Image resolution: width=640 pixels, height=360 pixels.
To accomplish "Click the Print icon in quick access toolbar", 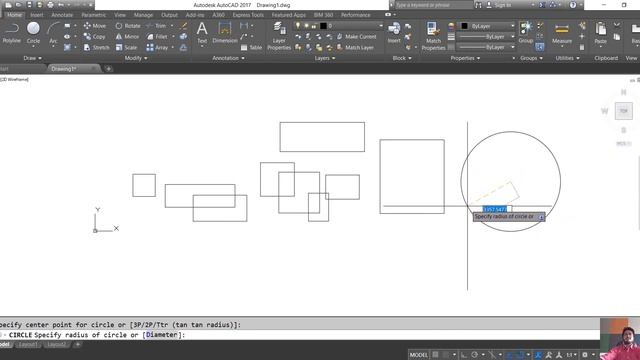I will click(50, 5).
